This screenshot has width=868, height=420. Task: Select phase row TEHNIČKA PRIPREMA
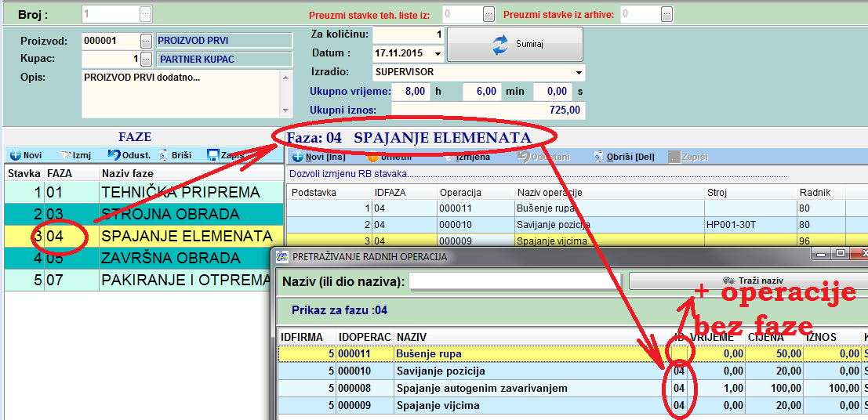tap(143, 193)
